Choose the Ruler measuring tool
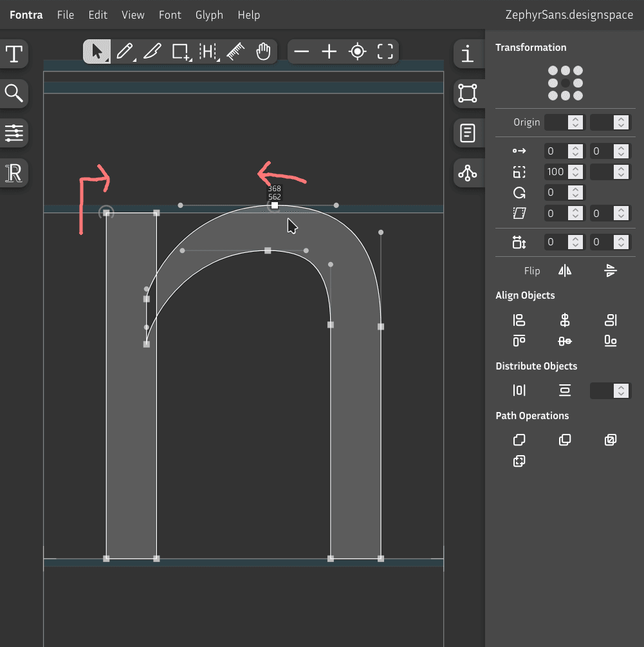Viewport: 644px width, 647px height. click(x=236, y=52)
